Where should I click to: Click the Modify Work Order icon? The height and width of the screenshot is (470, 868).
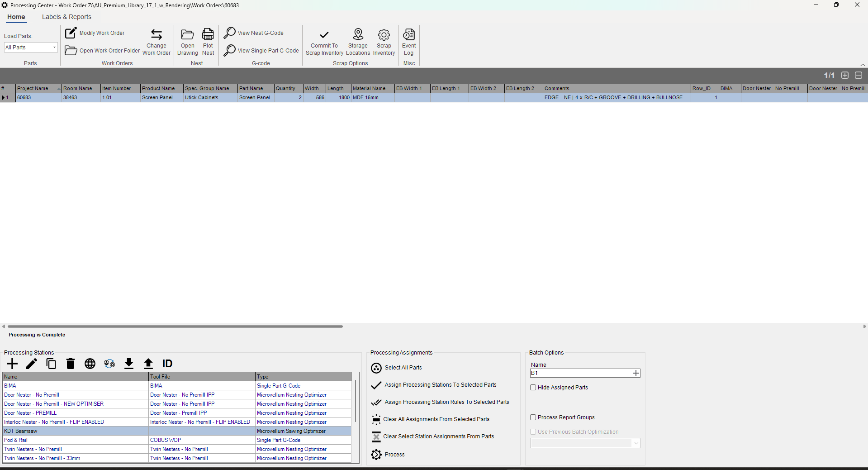(71, 33)
